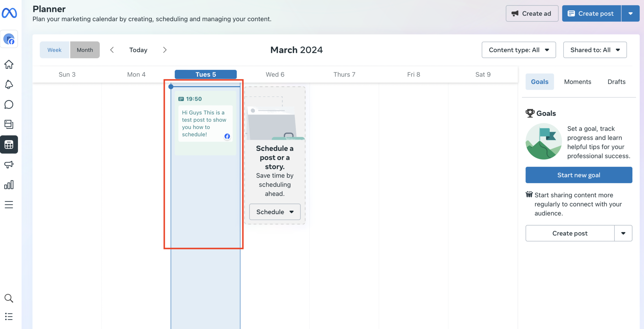Image resolution: width=644 pixels, height=329 pixels.
Task: Switch to the Moments tab
Action: pos(577,82)
